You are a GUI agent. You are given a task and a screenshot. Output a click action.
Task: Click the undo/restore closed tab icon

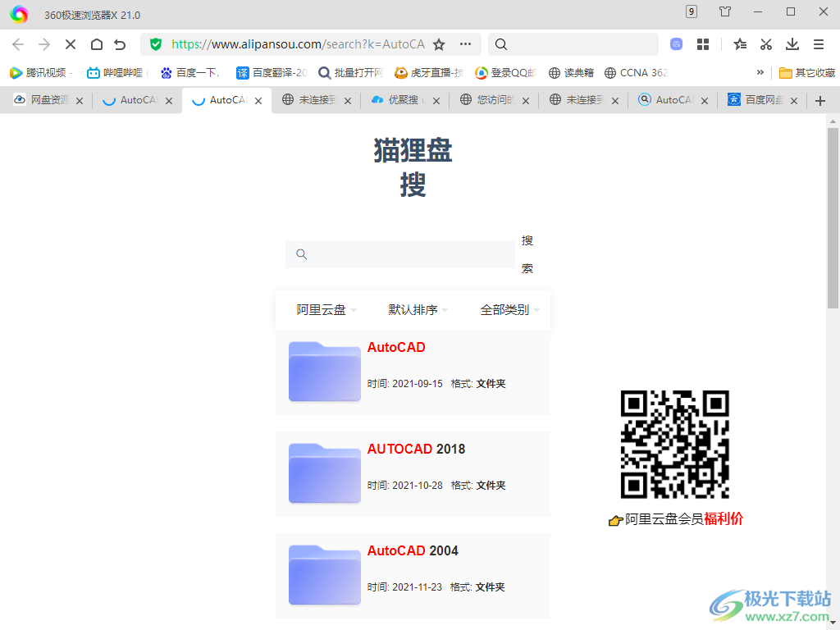pyautogui.click(x=120, y=44)
